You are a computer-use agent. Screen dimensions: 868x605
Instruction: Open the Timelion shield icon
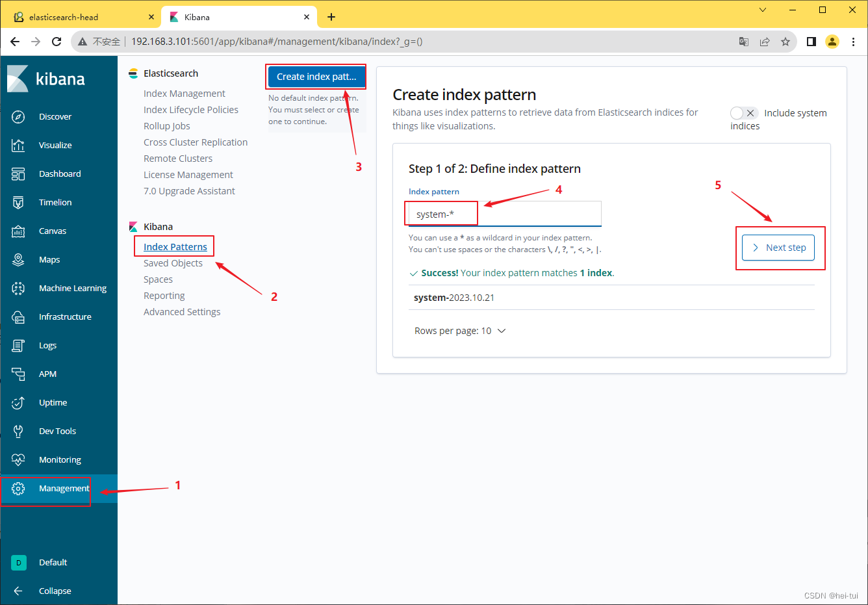tap(18, 203)
